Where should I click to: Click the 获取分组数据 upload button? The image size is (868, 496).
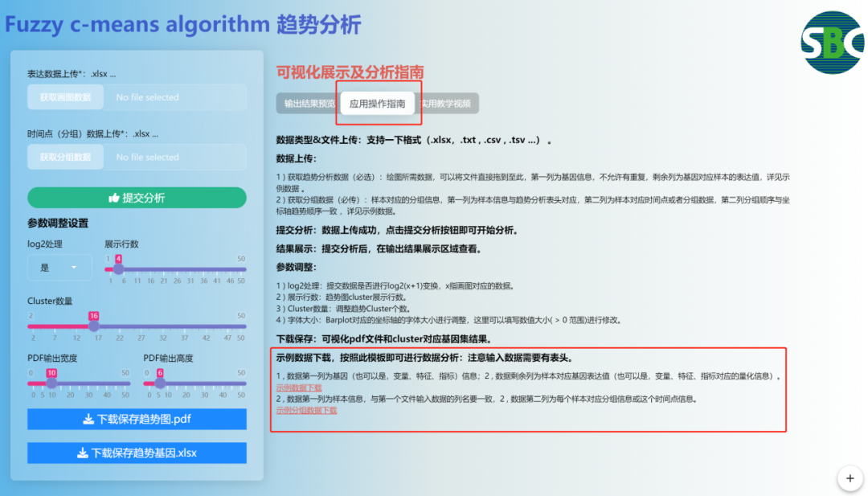65,158
